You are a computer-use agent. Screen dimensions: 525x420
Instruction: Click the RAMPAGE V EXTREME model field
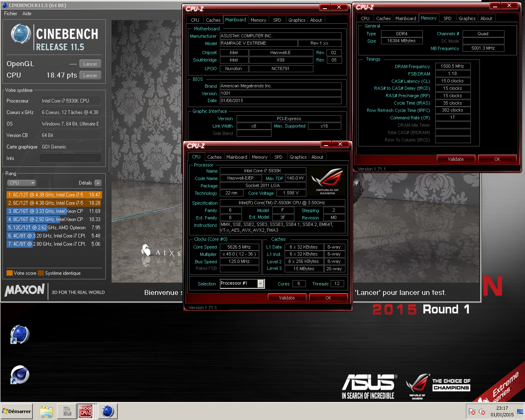(258, 43)
